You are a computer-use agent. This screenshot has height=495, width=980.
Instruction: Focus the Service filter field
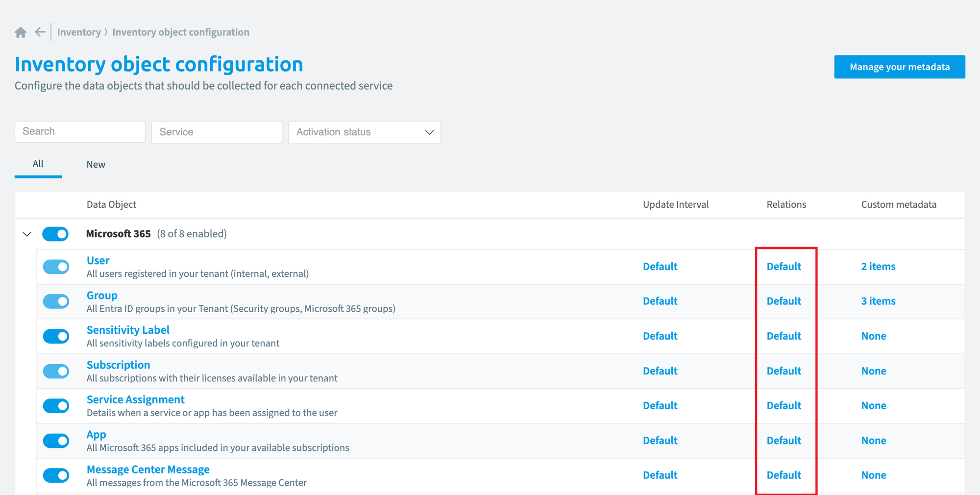point(217,132)
